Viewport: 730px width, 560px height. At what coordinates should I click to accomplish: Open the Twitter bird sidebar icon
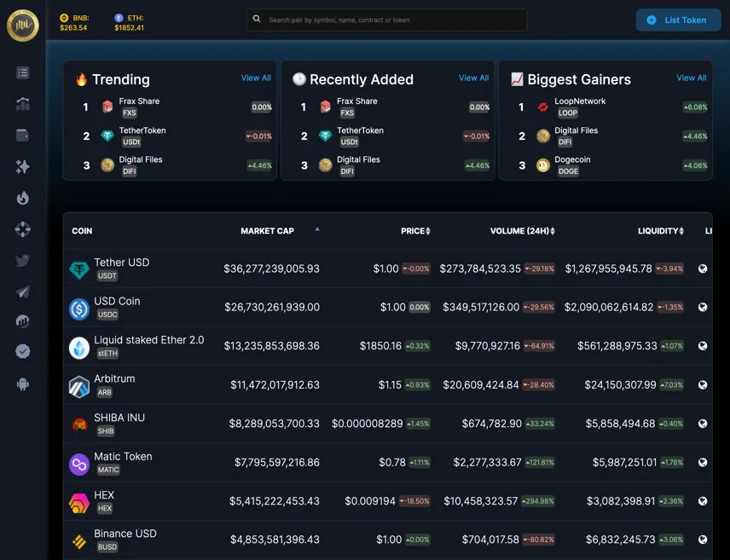pos(23,260)
